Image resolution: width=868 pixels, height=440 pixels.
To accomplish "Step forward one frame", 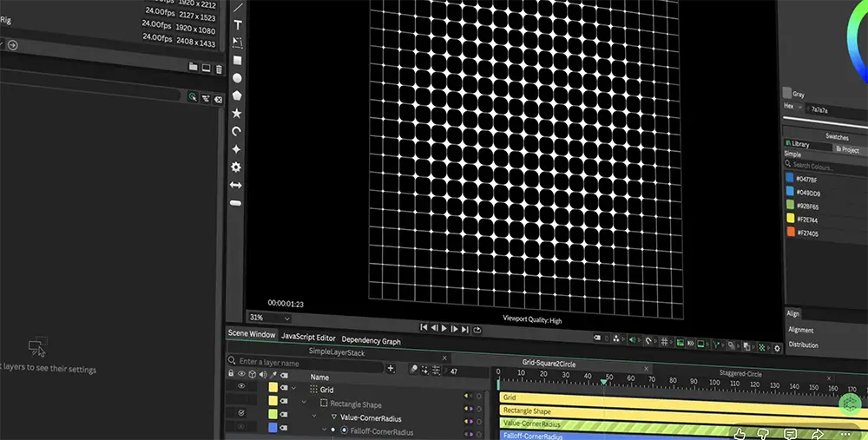I will (455, 329).
